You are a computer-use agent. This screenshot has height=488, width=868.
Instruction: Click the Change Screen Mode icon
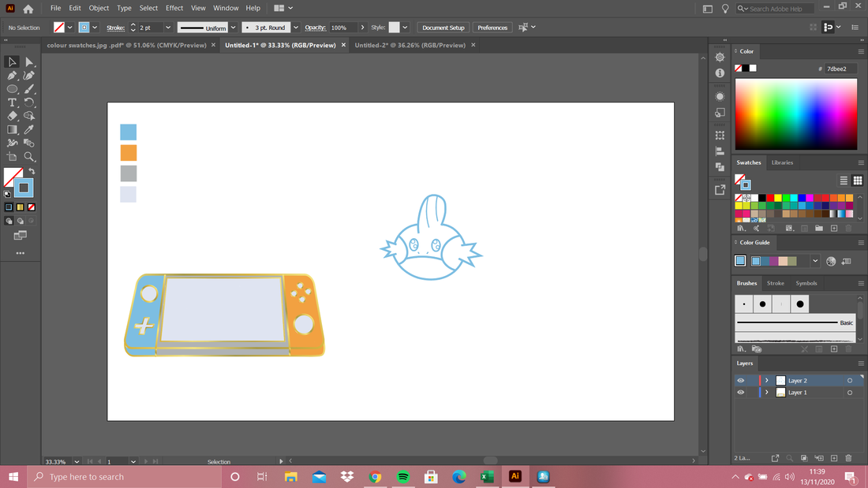pos(21,236)
